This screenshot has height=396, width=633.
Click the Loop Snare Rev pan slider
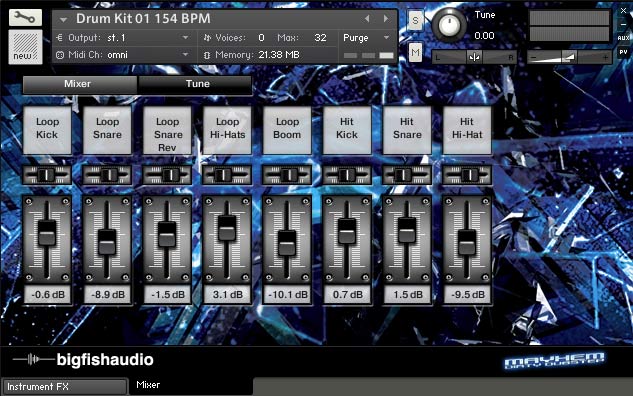(167, 175)
